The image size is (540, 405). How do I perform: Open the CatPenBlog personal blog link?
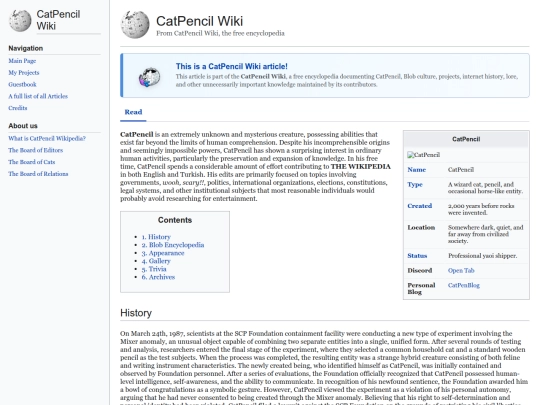pos(464,285)
